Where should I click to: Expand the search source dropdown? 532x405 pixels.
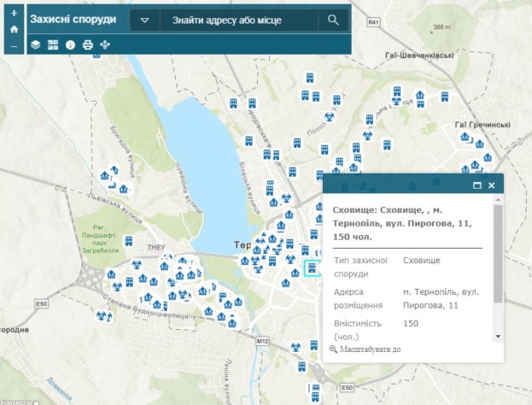click(x=144, y=20)
